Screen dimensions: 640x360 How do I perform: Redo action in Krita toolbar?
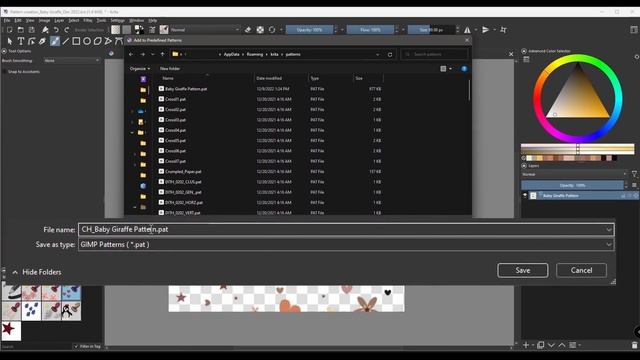tap(67, 30)
